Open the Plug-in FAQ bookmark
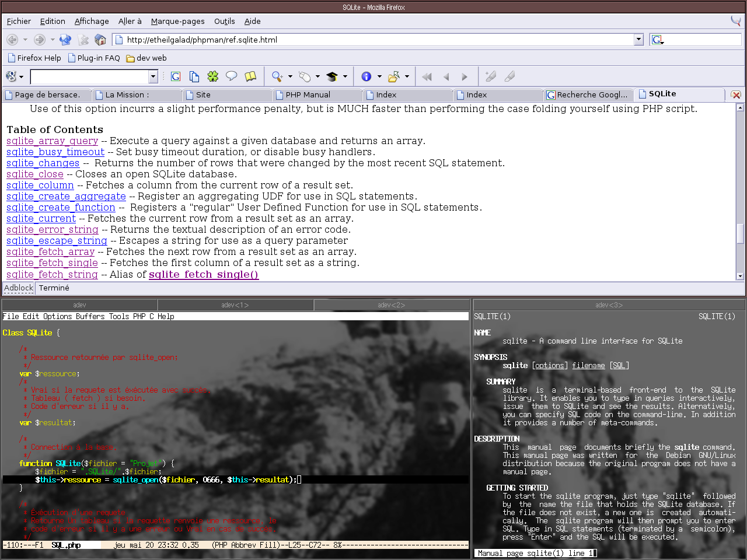Viewport: 747px width, 560px height. click(94, 58)
